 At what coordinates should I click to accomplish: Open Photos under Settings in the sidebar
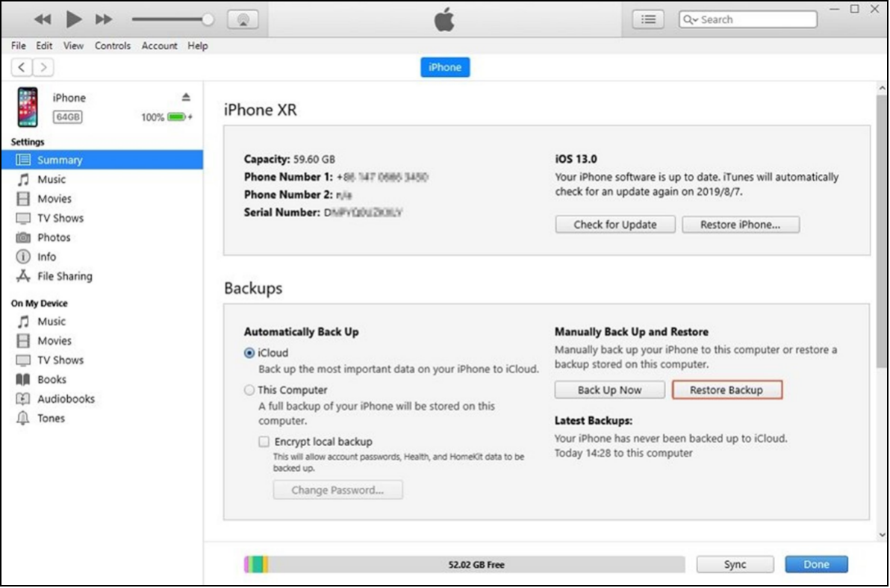point(54,237)
